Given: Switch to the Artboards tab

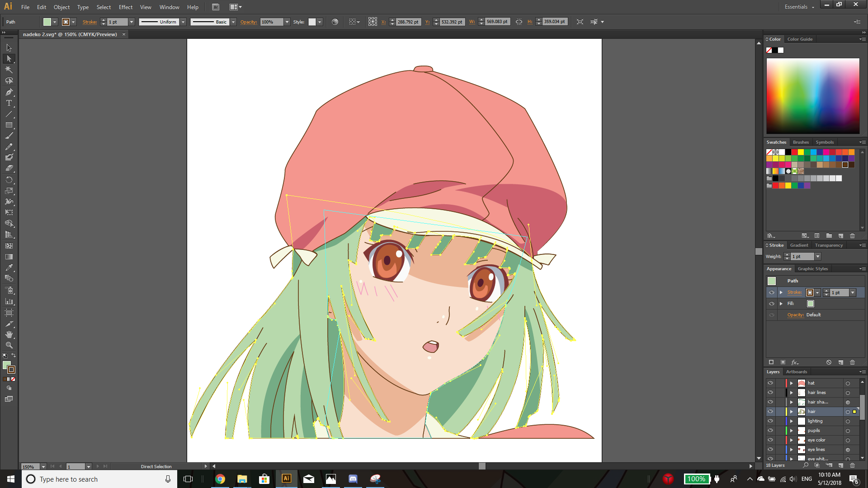Looking at the screenshot, I should point(796,372).
